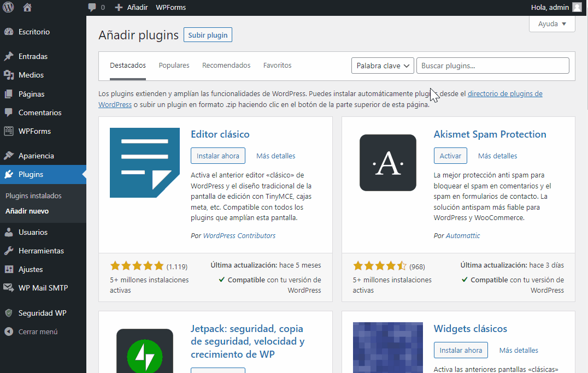Expand the Ayuda help panel

pos(552,24)
